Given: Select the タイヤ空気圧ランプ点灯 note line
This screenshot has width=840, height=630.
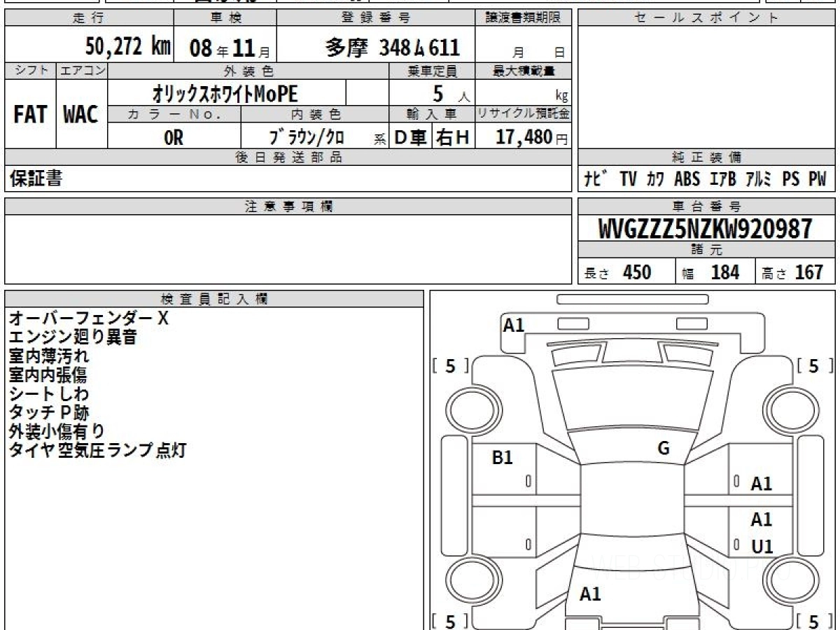Looking at the screenshot, I should [97, 450].
